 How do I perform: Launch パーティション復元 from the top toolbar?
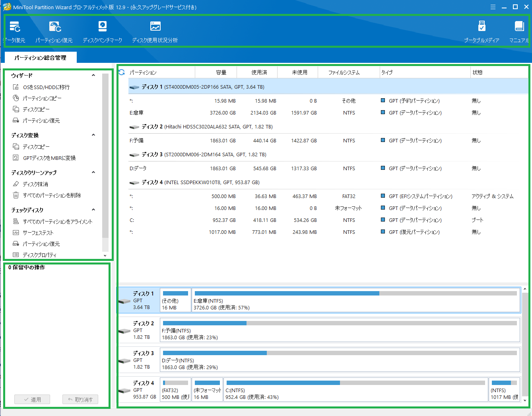click(54, 31)
